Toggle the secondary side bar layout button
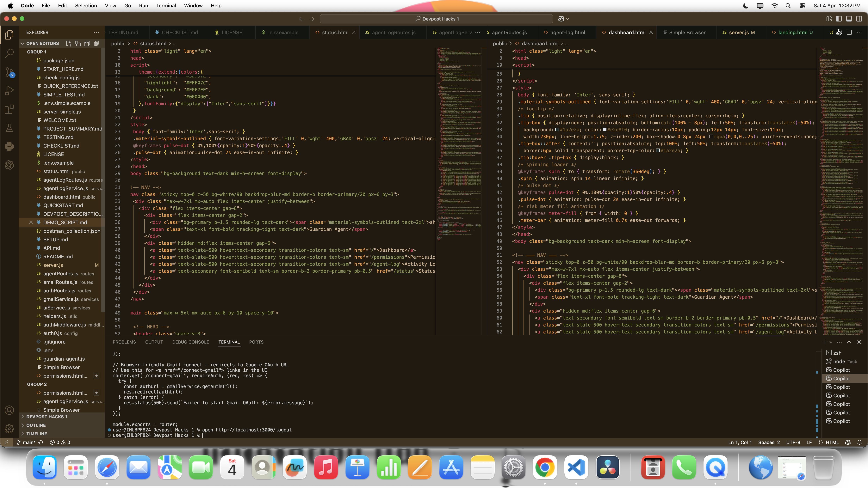This screenshot has height=488, width=868. [x=859, y=19]
